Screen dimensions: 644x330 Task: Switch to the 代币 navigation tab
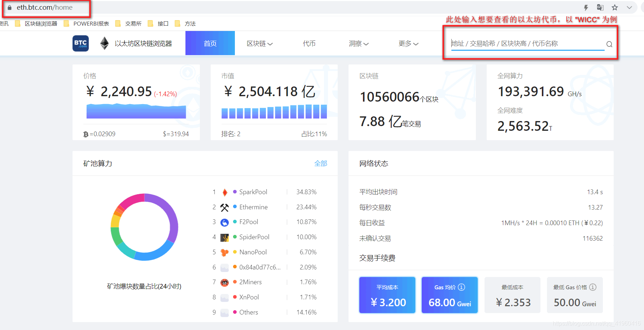[309, 43]
